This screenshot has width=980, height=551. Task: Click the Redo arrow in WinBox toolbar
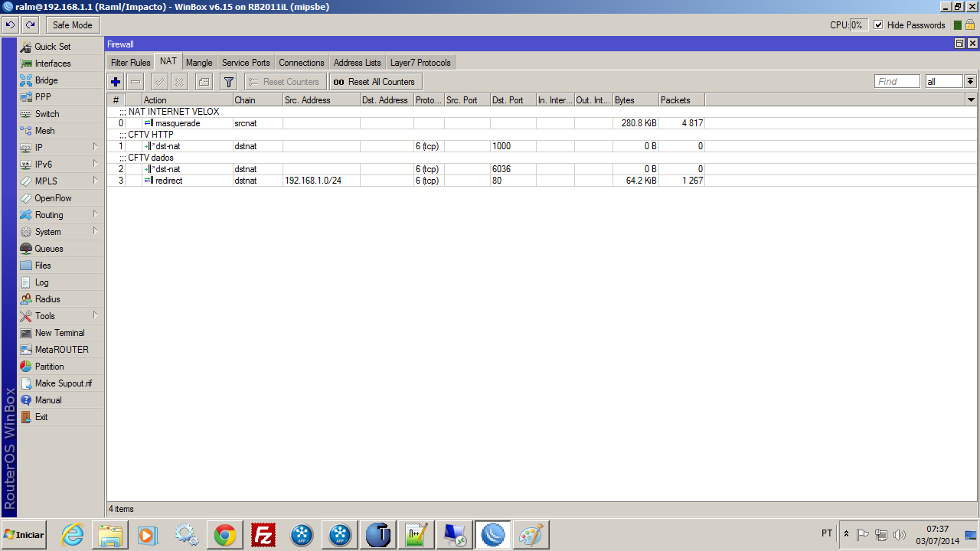[x=31, y=25]
